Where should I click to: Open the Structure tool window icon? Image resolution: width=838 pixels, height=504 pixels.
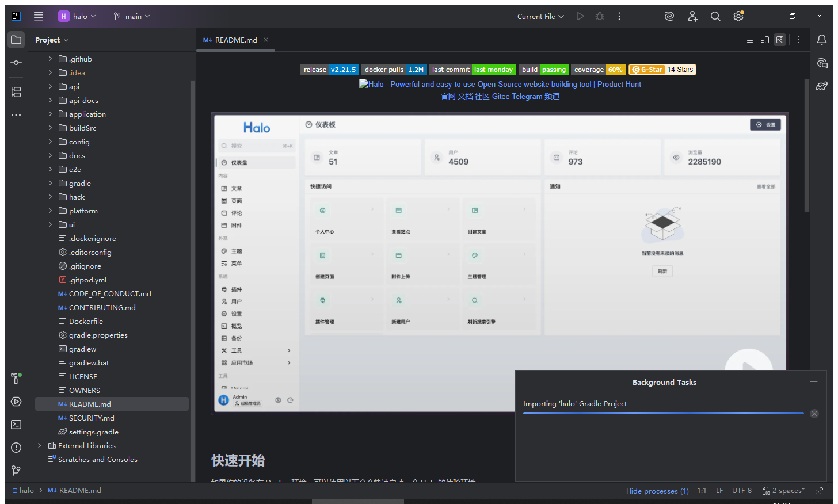point(16,92)
